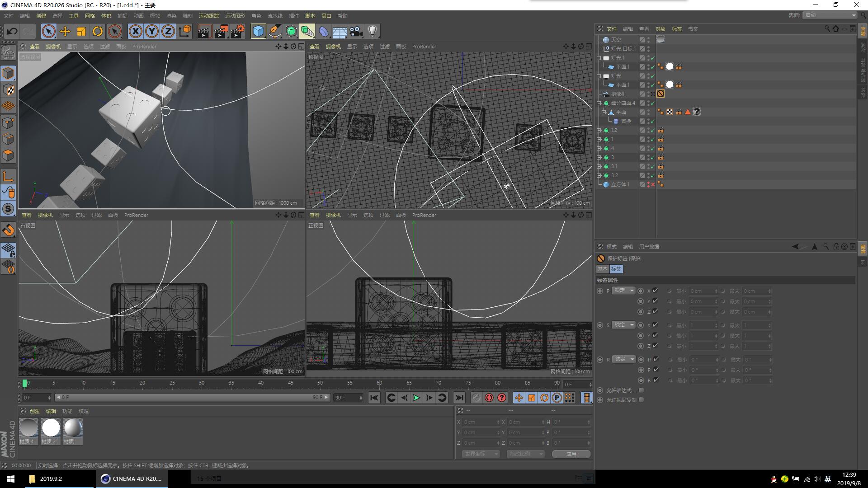Open the camera object tool in the toolbar

pyautogui.click(x=356, y=31)
